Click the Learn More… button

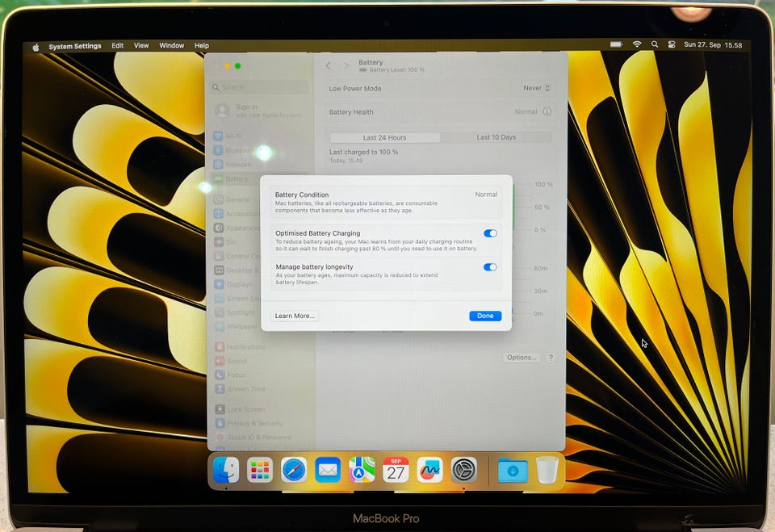(295, 316)
